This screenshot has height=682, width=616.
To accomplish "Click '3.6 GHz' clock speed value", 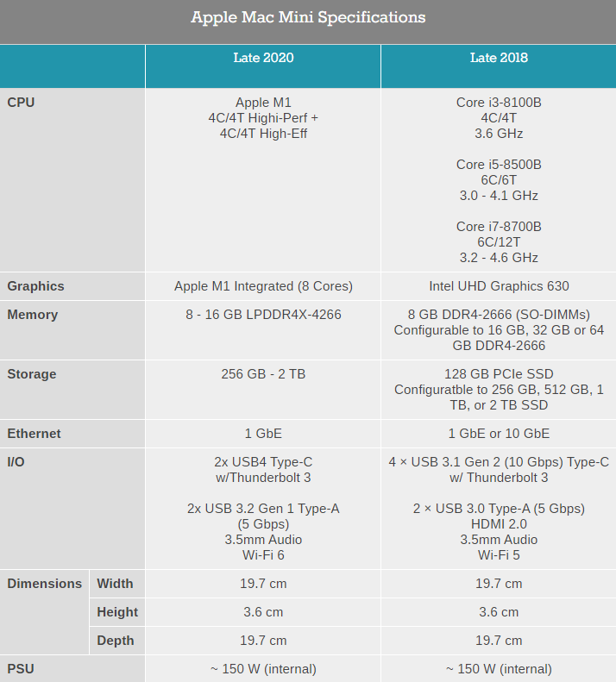I will (x=499, y=134).
